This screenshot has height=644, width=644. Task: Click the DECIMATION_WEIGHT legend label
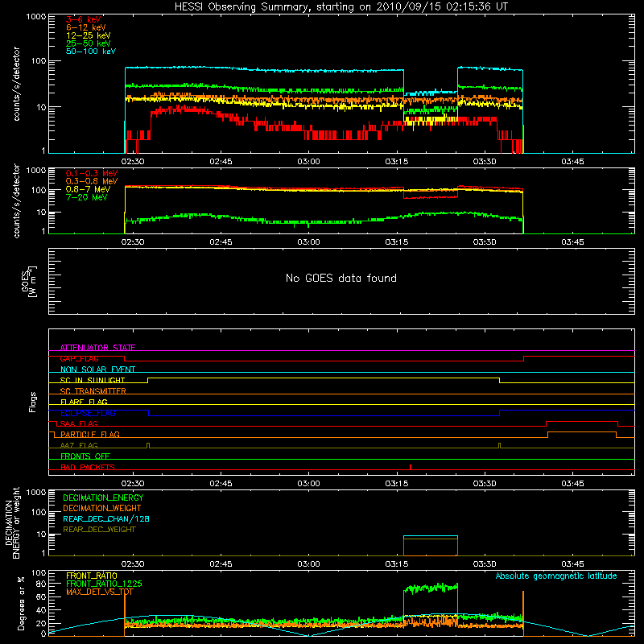[102, 508]
